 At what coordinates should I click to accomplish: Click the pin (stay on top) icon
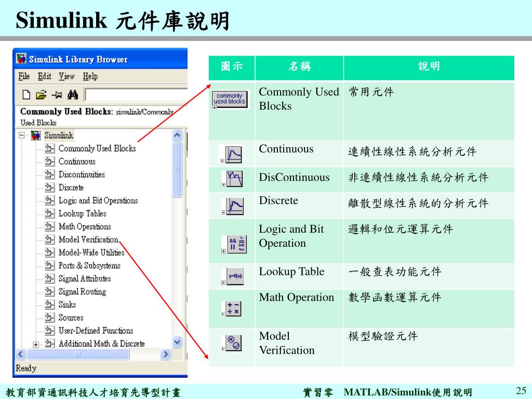pyautogui.click(x=57, y=95)
